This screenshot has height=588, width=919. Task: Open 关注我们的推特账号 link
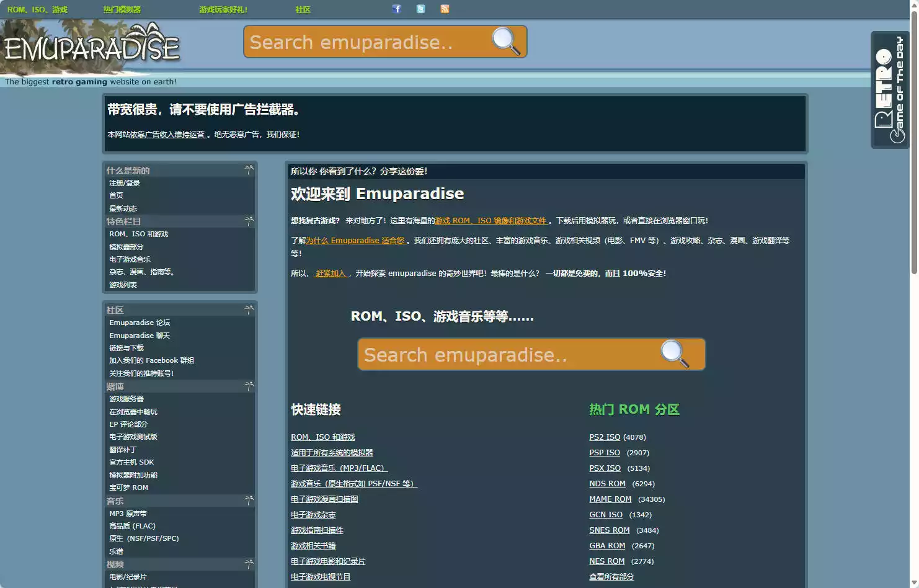pyautogui.click(x=141, y=373)
